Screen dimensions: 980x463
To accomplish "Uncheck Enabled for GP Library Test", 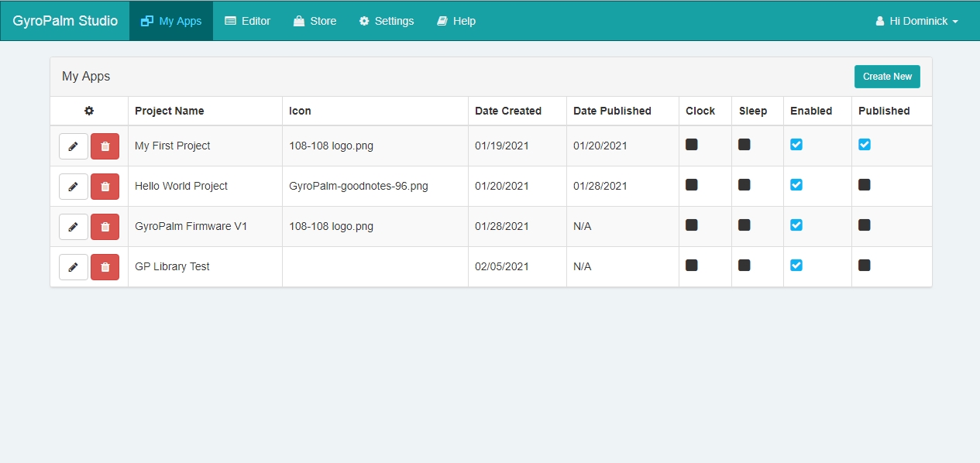I will [x=796, y=265].
